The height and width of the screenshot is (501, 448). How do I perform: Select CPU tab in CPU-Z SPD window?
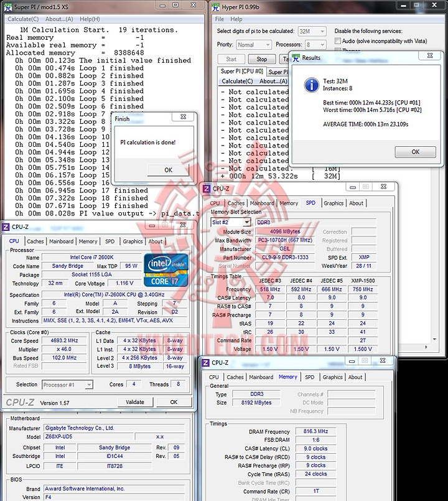click(x=215, y=204)
